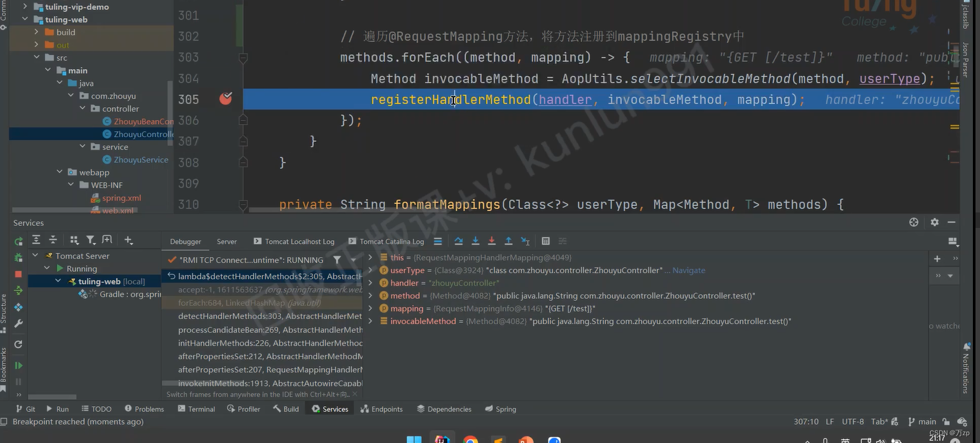Click the main Git branch in status bar
This screenshot has height=443, width=980.
(x=922, y=422)
